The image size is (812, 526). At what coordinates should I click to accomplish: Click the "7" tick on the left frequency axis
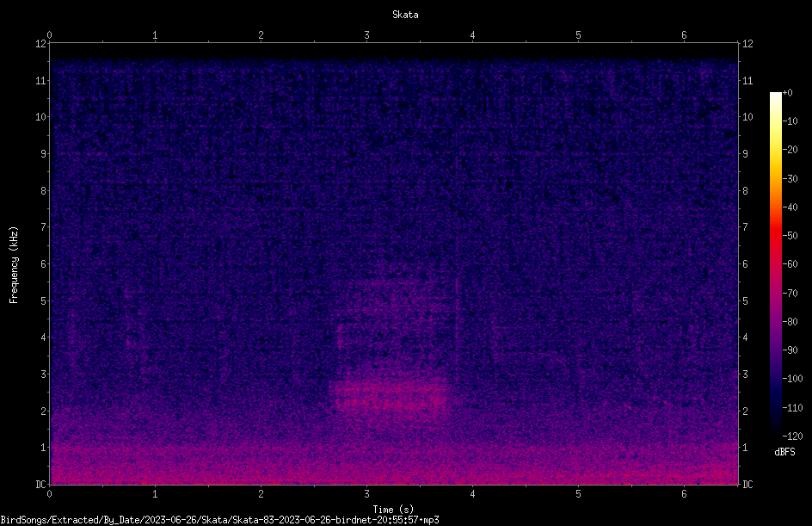point(43,227)
